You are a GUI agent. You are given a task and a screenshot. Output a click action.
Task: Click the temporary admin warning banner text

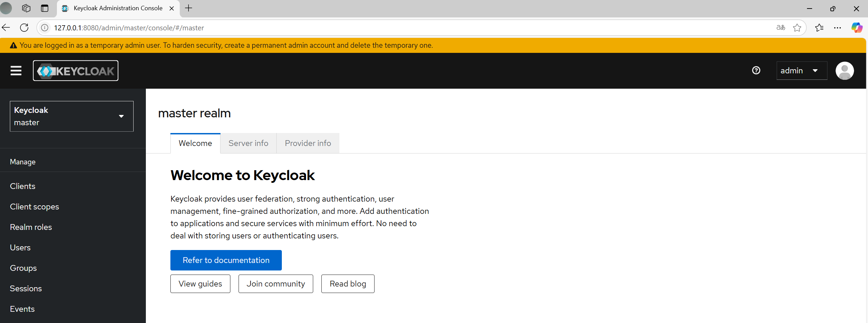(226, 45)
